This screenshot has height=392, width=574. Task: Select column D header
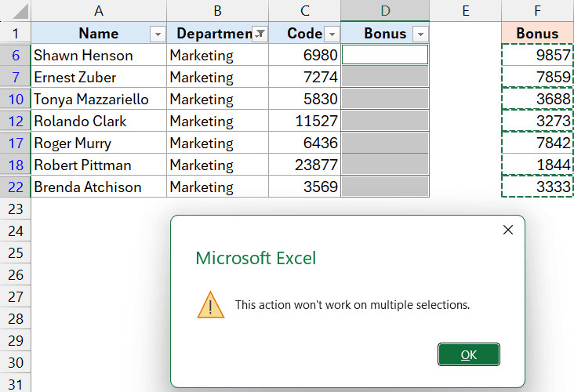[x=385, y=10]
